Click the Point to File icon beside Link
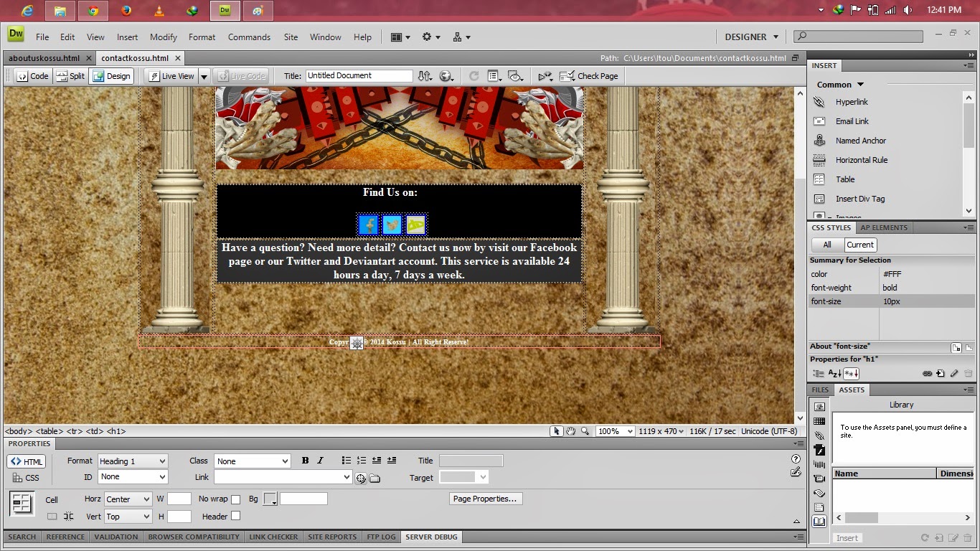 [x=361, y=478]
